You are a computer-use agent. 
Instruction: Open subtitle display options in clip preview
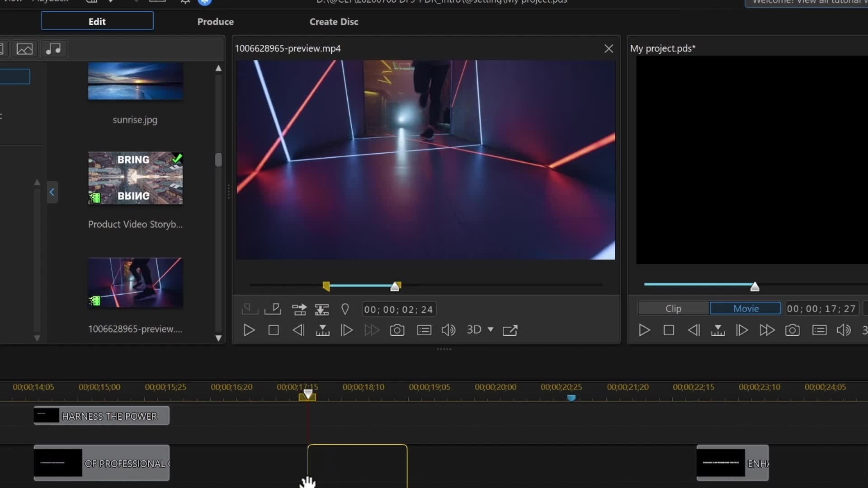424,330
